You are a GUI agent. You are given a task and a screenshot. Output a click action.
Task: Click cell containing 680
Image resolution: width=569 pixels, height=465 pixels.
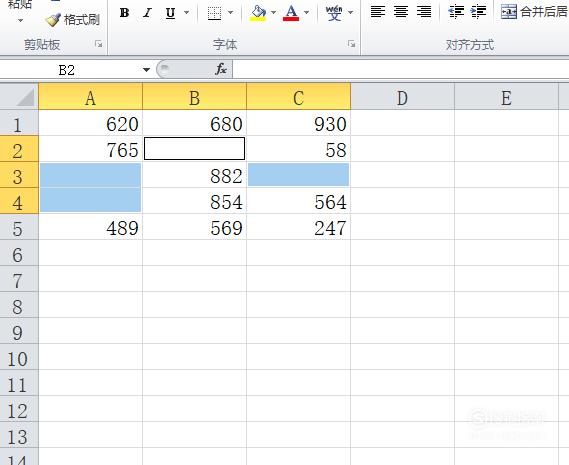[x=195, y=123]
